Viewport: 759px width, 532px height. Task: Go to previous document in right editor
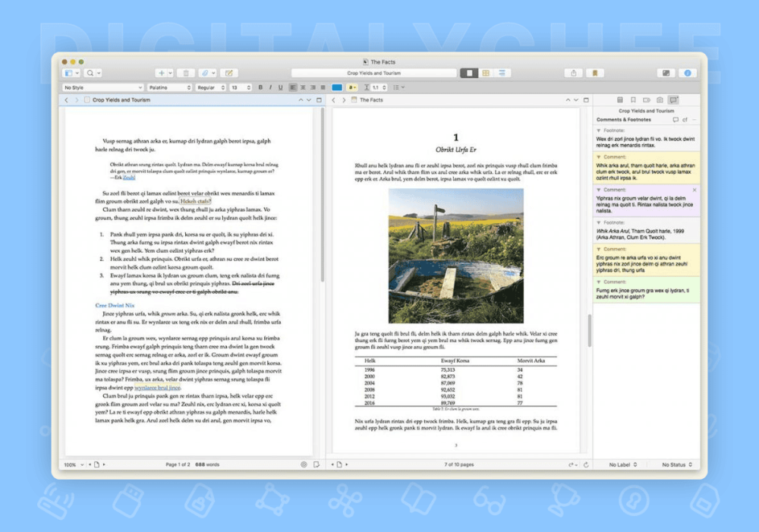coord(568,99)
